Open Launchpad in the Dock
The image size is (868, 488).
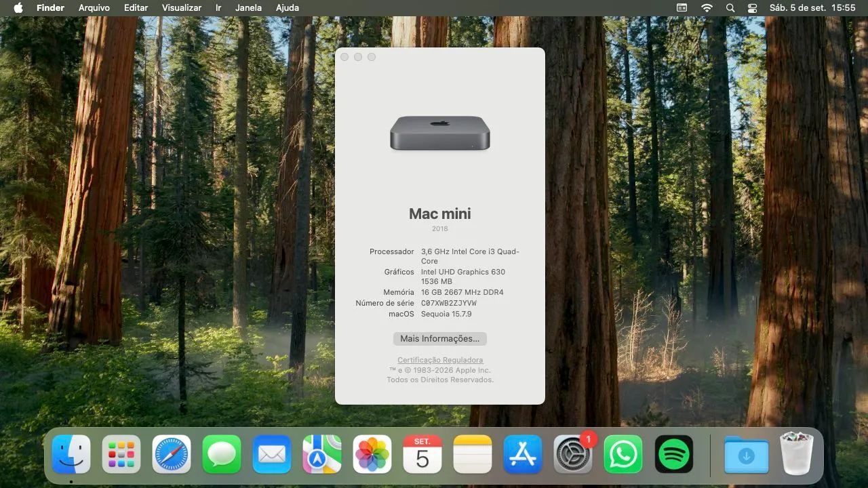click(x=121, y=454)
